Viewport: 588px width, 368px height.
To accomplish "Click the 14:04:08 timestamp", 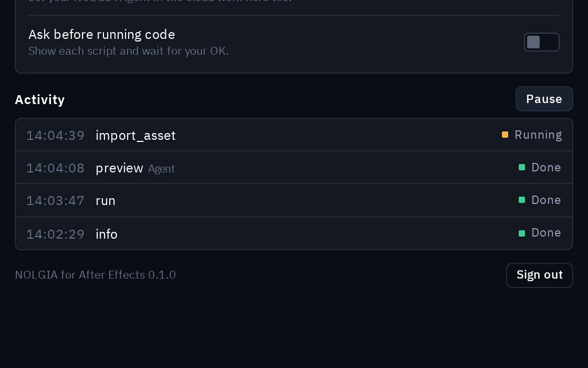I will (56, 168).
